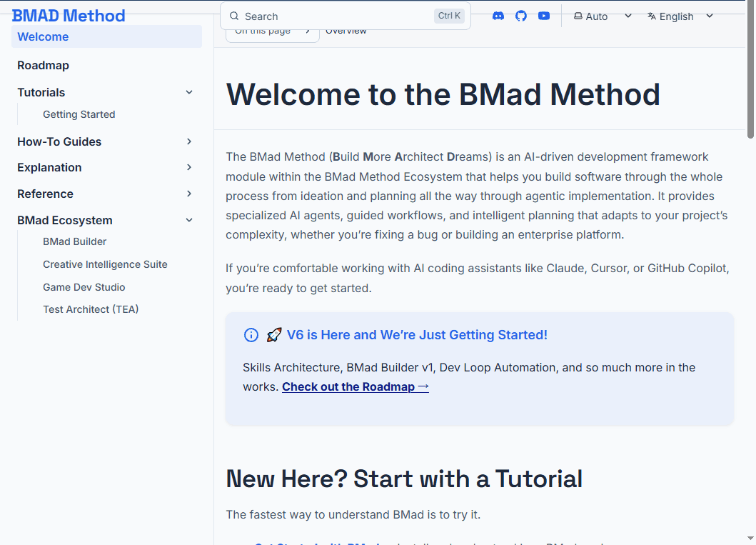
Task: Click Explanation section label
Action: 50,167
